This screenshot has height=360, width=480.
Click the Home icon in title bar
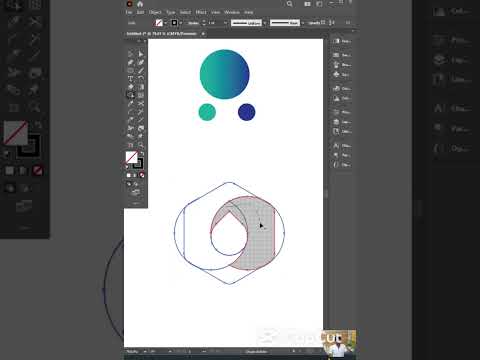[x=140, y=4]
